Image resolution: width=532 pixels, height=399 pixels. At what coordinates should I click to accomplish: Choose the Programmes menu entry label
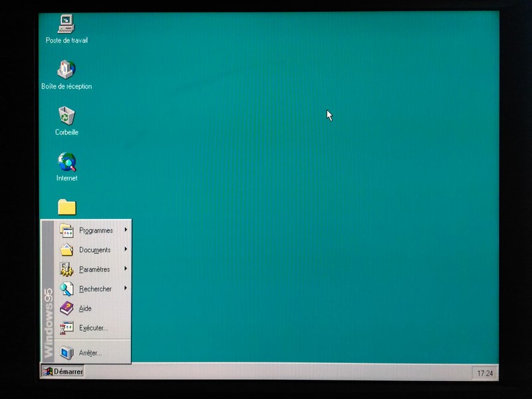[96, 231]
